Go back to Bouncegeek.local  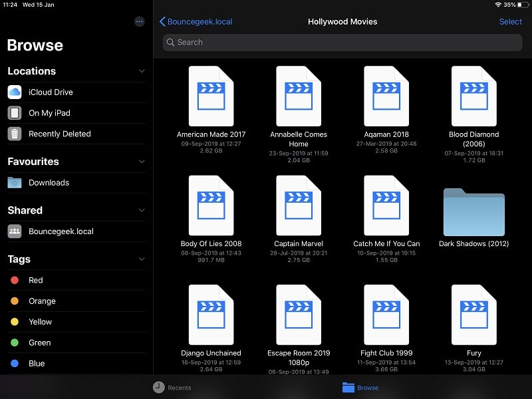[x=196, y=22]
